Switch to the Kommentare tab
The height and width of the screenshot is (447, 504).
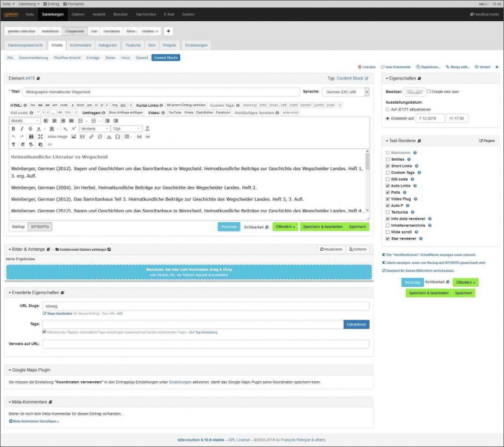point(81,45)
